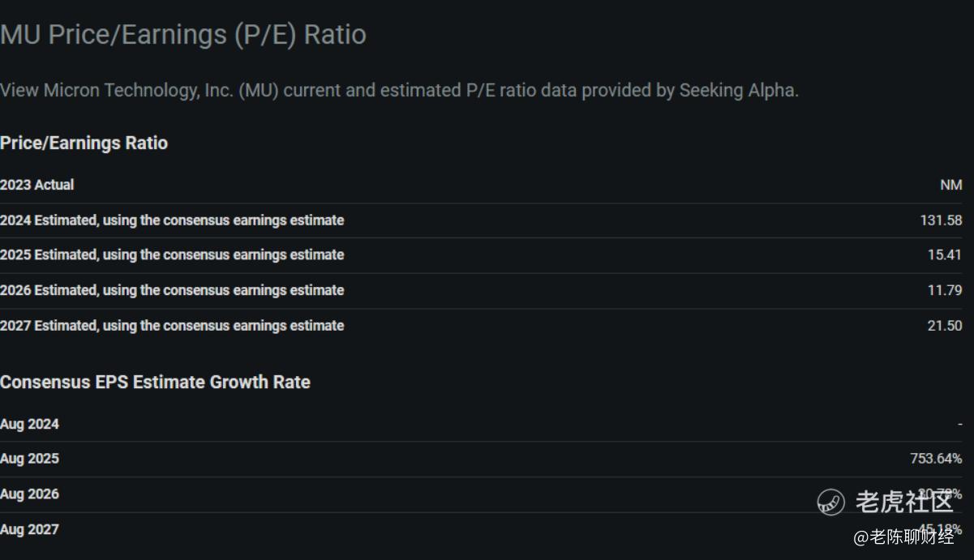The image size is (974, 560).
Task: Click the 131.58 P/E value
Action: [941, 220]
